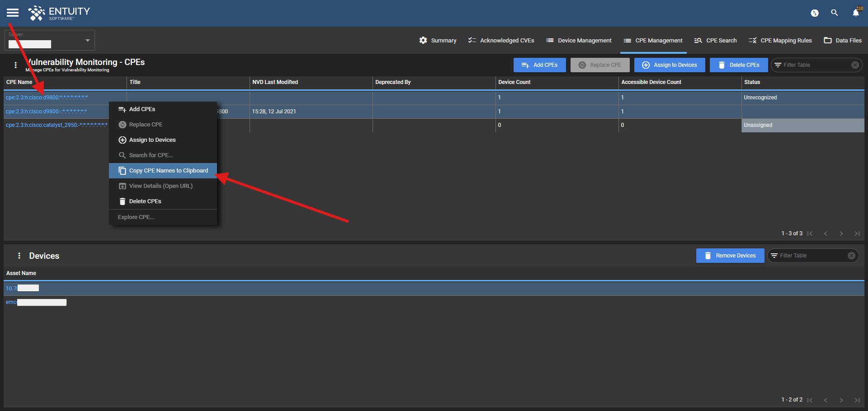The height and width of the screenshot is (411, 868).
Task: Sort by the CPE Name column
Action: coord(65,82)
